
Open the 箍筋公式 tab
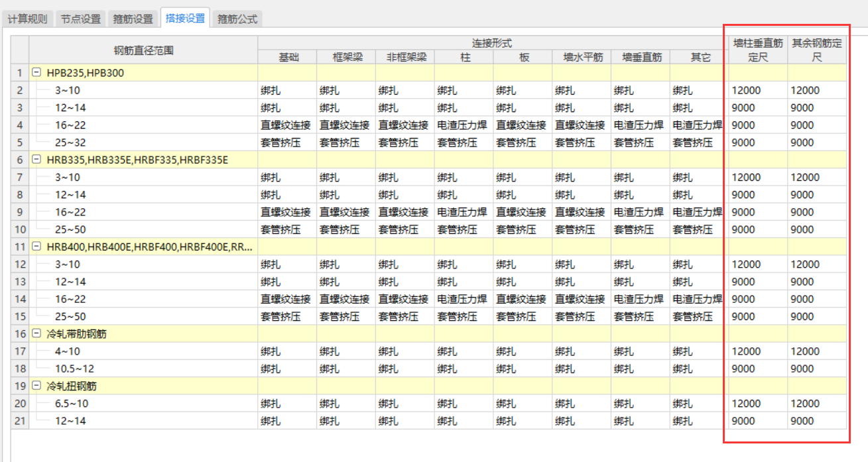(x=237, y=19)
